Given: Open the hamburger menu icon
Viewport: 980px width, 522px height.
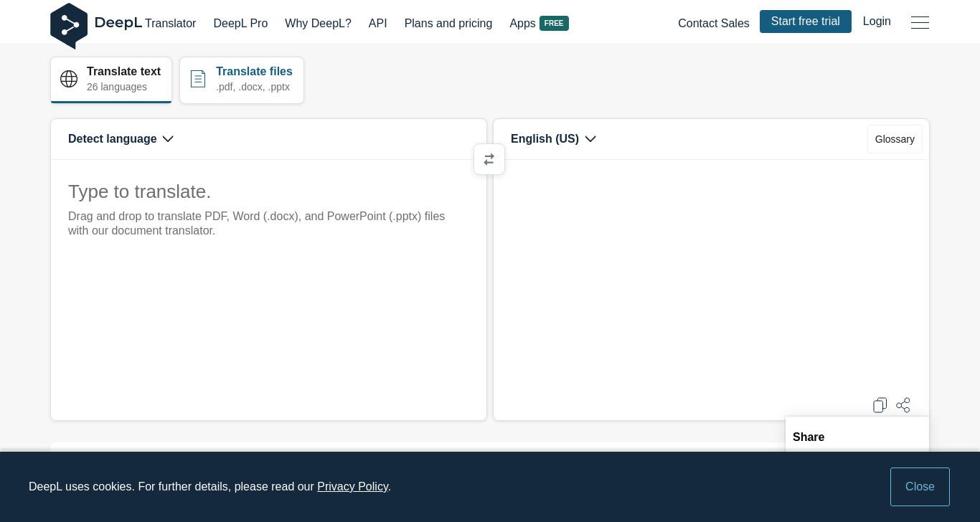Looking at the screenshot, I should (920, 22).
